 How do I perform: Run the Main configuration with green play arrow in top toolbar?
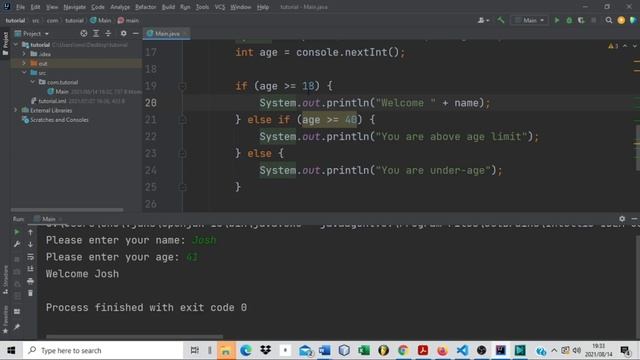click(x=556, y=20)
